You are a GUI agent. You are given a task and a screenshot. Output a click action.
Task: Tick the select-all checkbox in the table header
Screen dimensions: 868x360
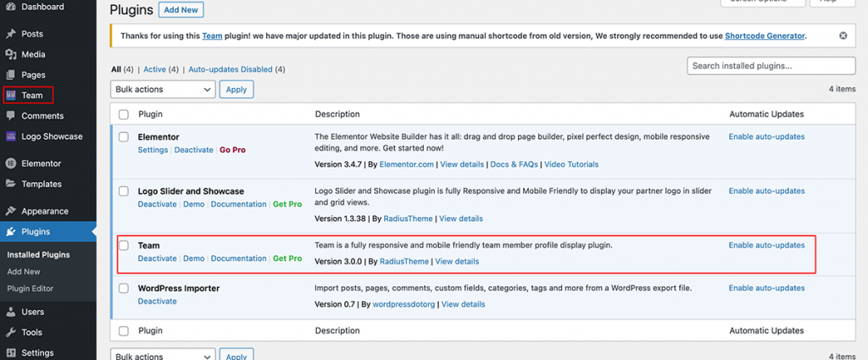coord(124,114)
